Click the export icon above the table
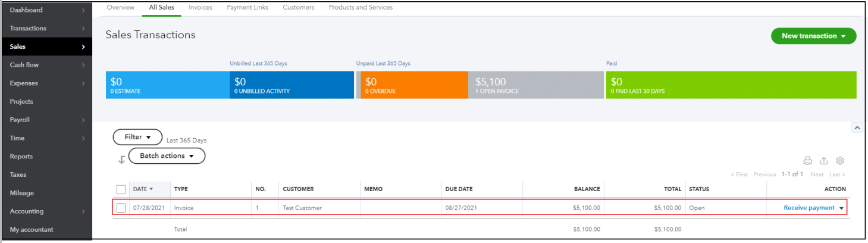Image resolution: width=868 pixels, height=243 pixels. (x=824, y=161)
